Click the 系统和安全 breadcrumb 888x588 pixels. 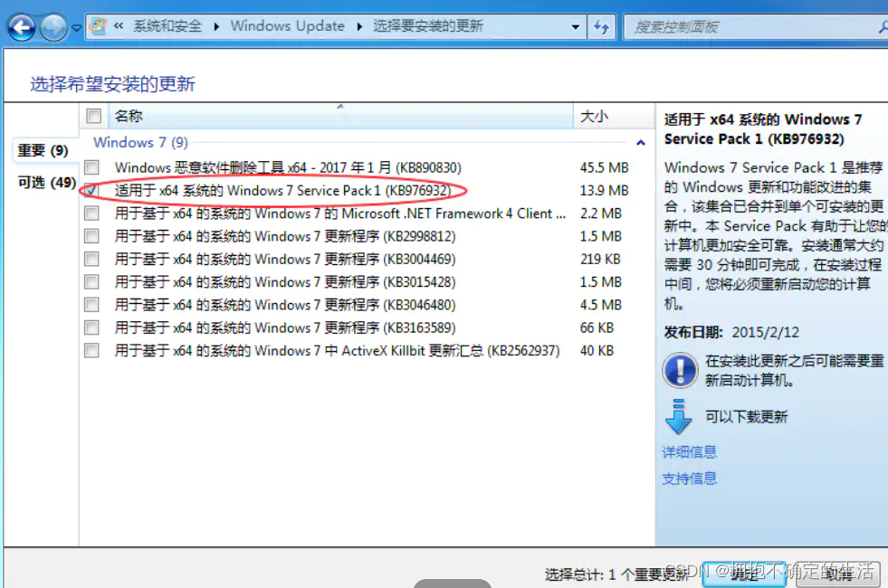167,26
